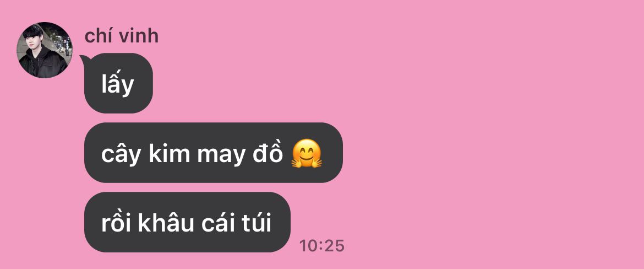This screenshot has width=644, height=269.
Task: Select the sender name chí vinh
Action: coord(121,36)
